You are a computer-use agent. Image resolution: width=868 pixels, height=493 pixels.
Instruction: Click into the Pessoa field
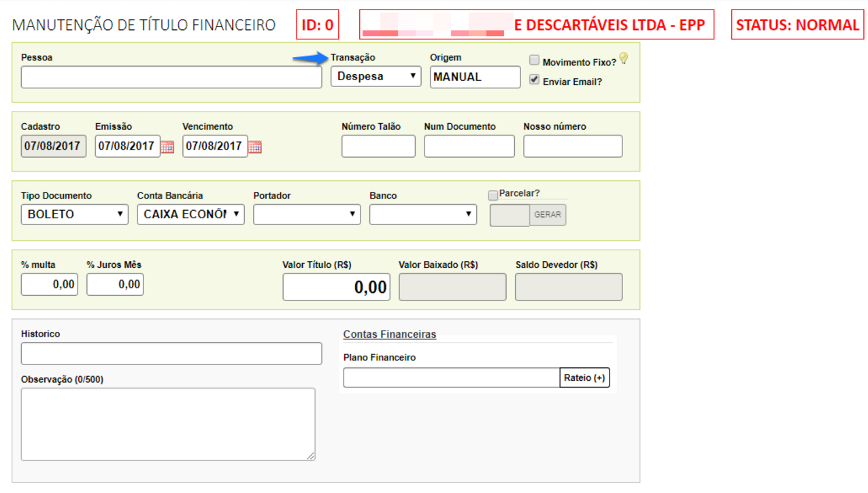click(x=171, y=78)
